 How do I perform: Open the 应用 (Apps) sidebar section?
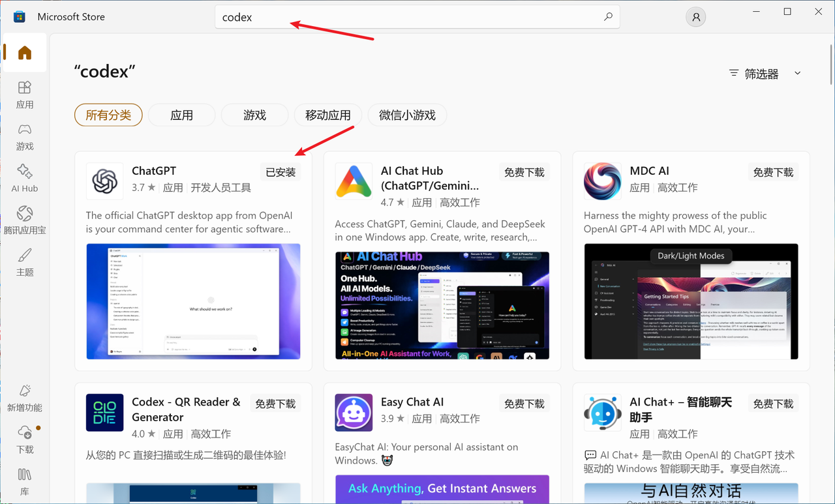coord(25,95)
